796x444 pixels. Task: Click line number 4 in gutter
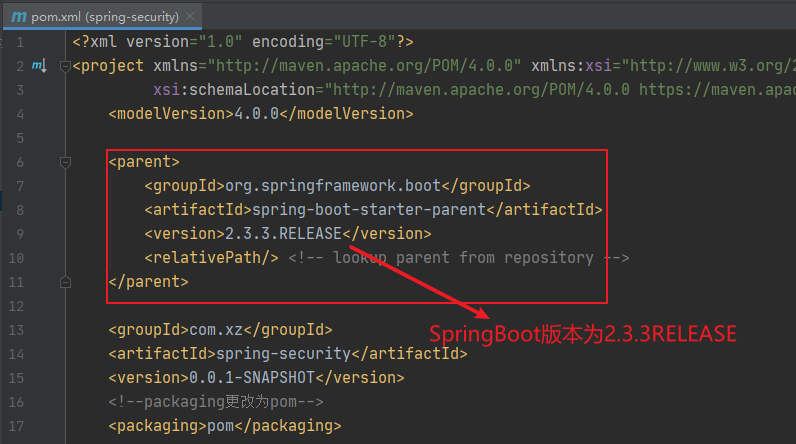(x=20, y=114)
